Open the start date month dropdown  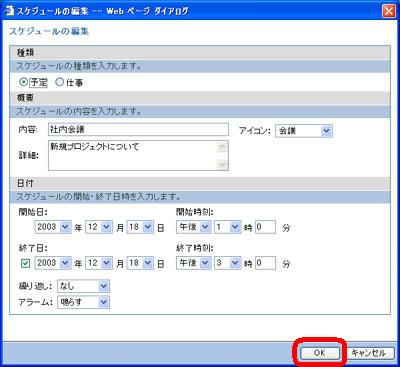click(99, 227)
